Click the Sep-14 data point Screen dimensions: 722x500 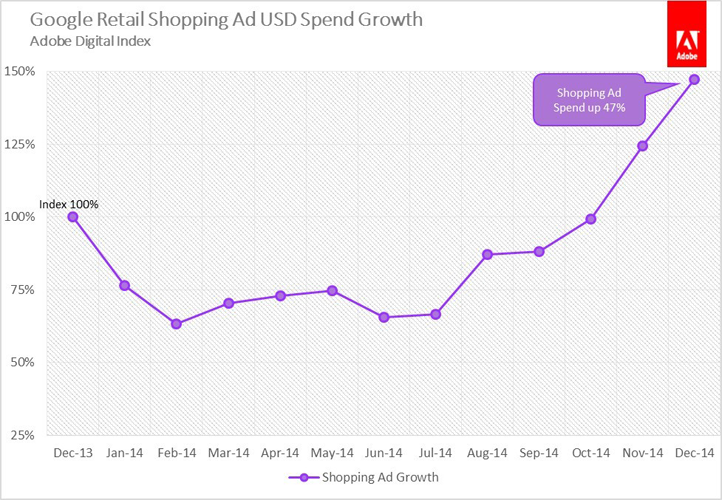tap(539, 252)
